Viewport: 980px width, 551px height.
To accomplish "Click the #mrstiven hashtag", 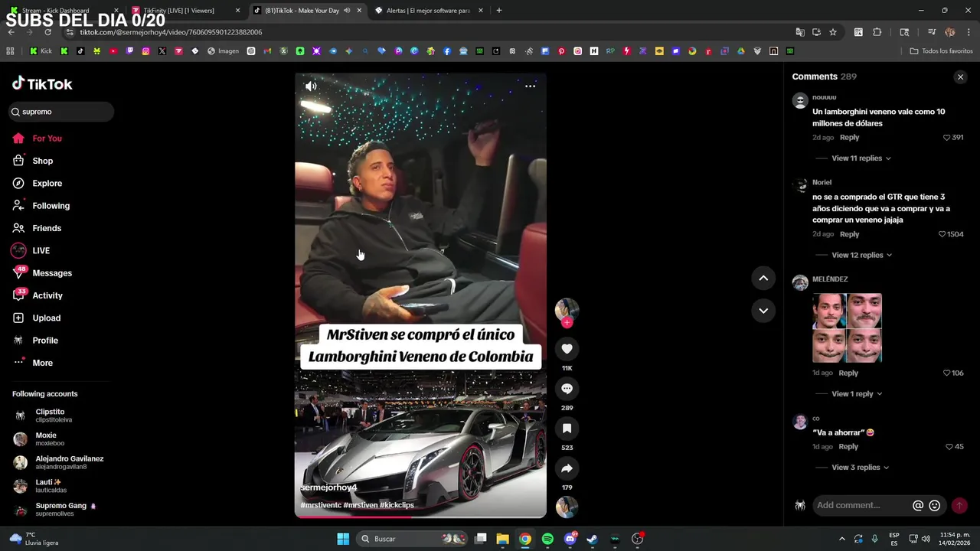I will [x=361, y=505].
